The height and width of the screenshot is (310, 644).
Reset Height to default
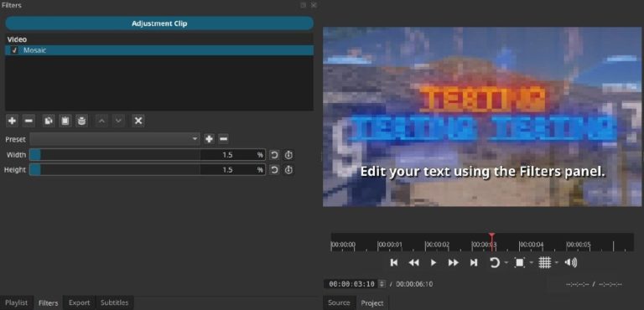(x=274, y=169)
